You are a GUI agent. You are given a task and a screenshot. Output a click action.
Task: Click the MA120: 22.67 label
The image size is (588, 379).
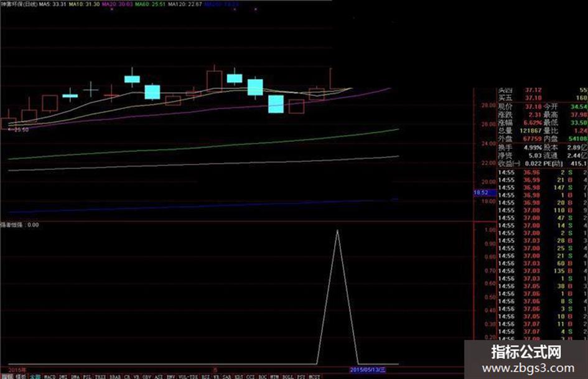tap(185, 4)
